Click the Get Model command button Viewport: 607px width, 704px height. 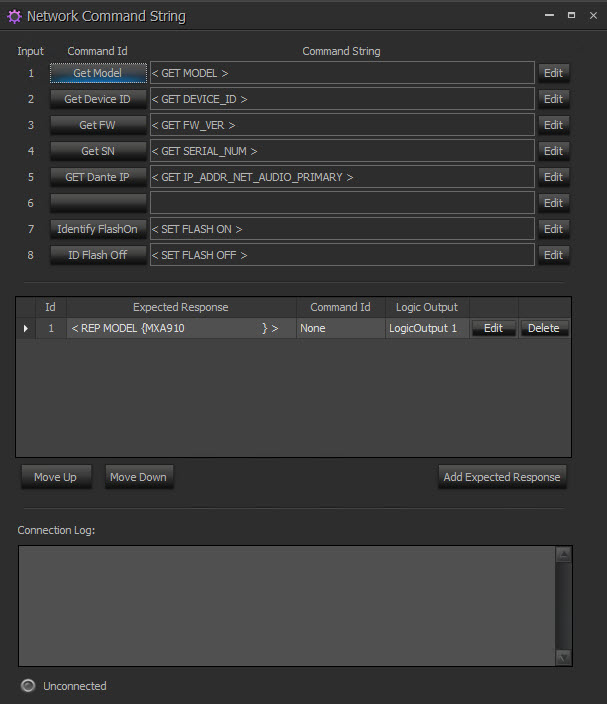[97, 73]
